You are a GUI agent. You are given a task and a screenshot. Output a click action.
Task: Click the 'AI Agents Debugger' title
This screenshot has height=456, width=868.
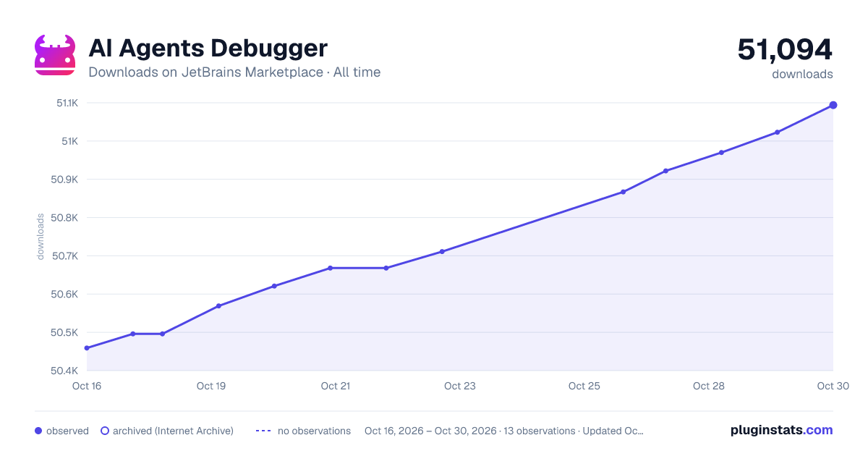click(x=208, y=48)
